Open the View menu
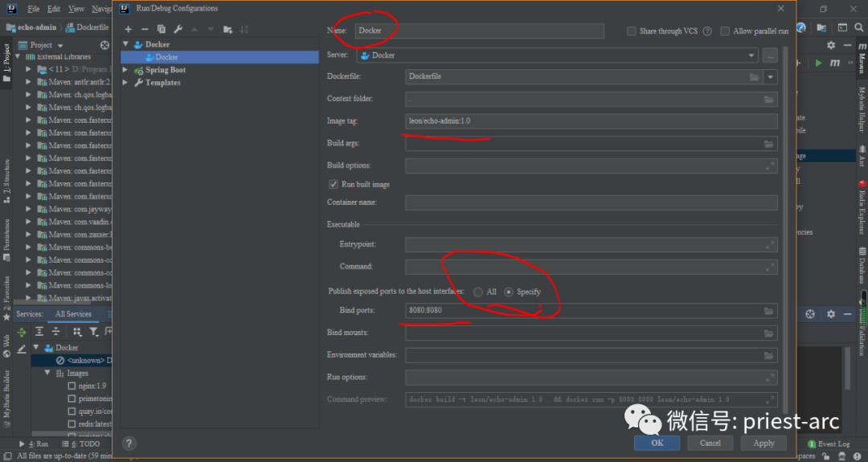 tap(76, 9)
